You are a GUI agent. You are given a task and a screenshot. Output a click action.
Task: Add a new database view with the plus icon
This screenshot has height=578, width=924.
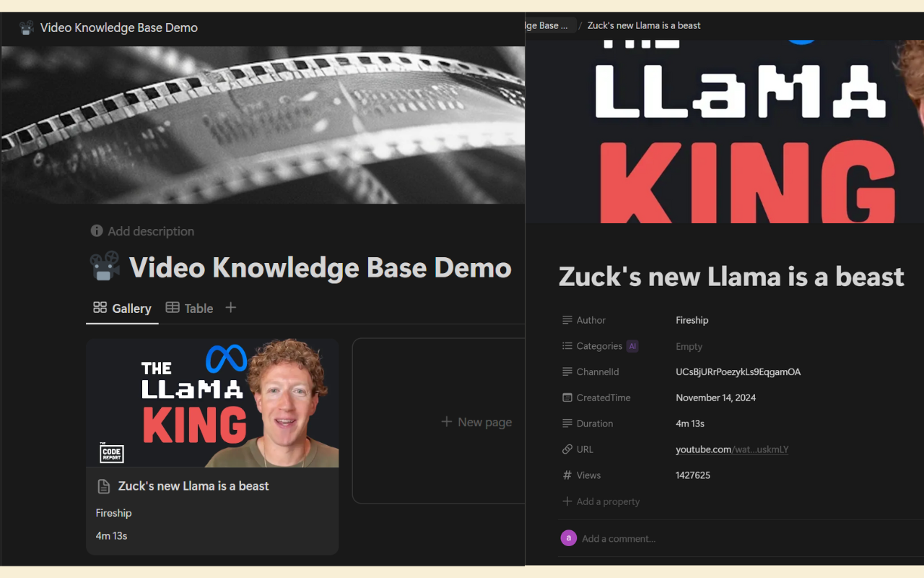click(231, 308)
